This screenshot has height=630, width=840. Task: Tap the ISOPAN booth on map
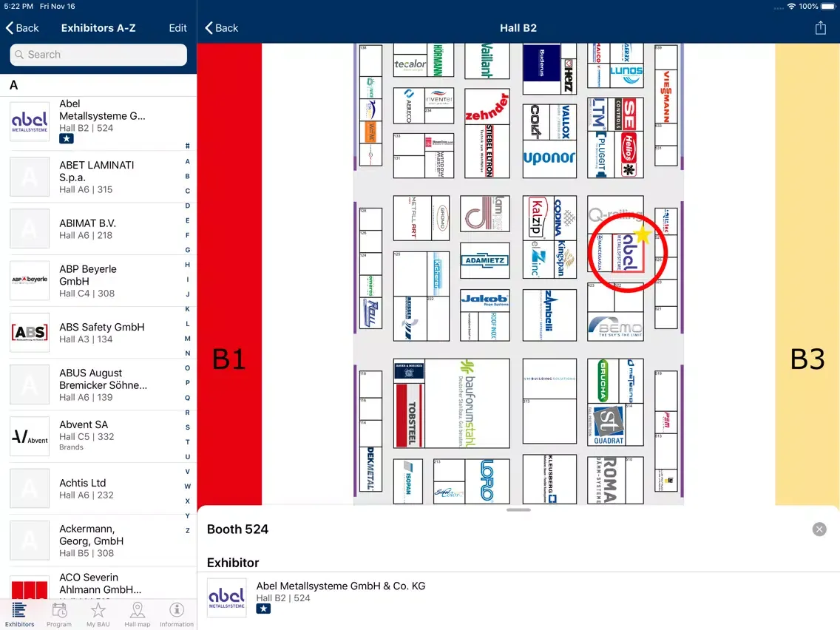(x=407, y=481)
